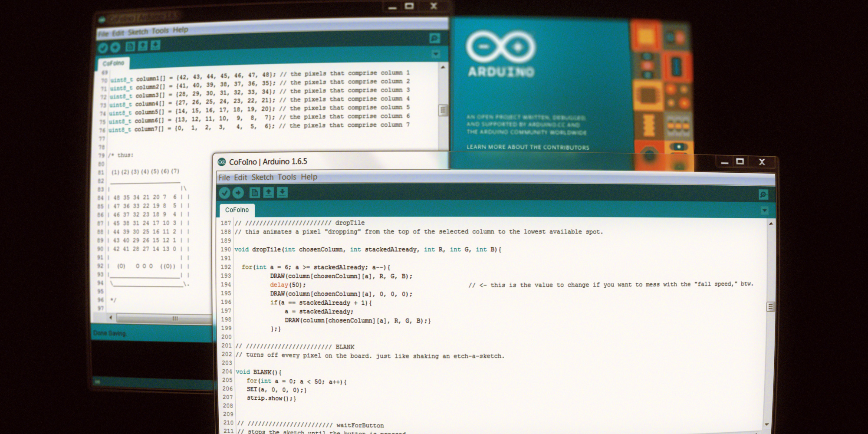
Task: Click Learn more about the contributors link
Action: (x=528, y=147)
